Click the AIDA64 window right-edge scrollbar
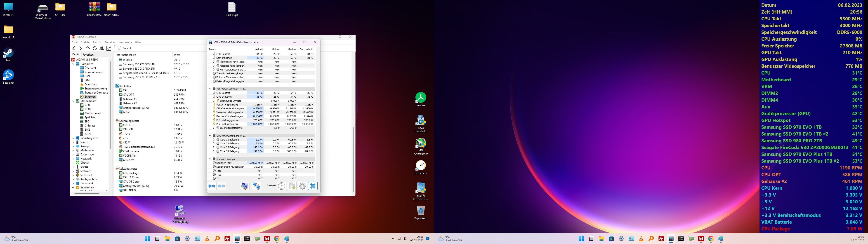The image size is (868, 244). (353, 159)
